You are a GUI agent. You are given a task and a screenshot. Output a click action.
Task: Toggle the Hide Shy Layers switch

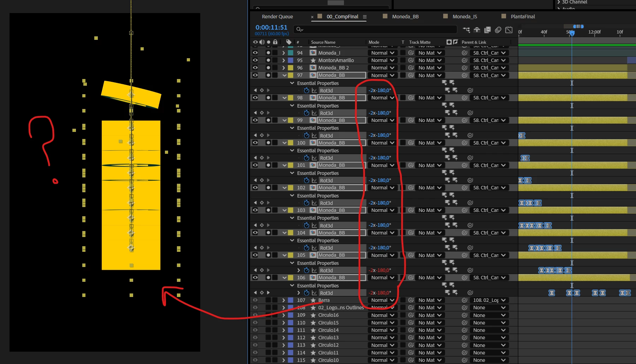477,30
